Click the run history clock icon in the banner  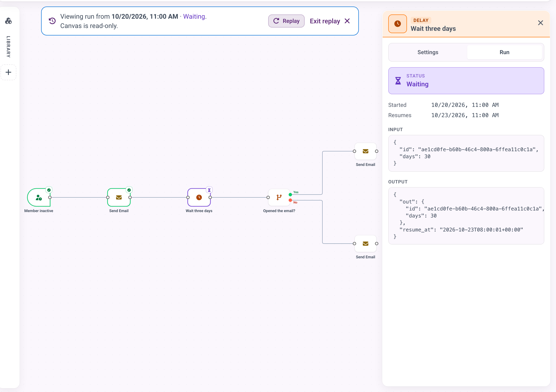pyautogui.click(x=52, y=21)
